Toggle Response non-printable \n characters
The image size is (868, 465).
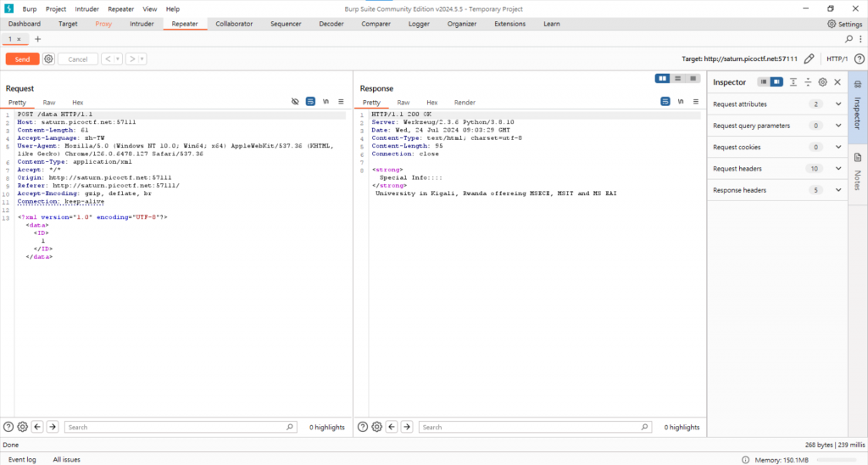click(x=681, y=102)
